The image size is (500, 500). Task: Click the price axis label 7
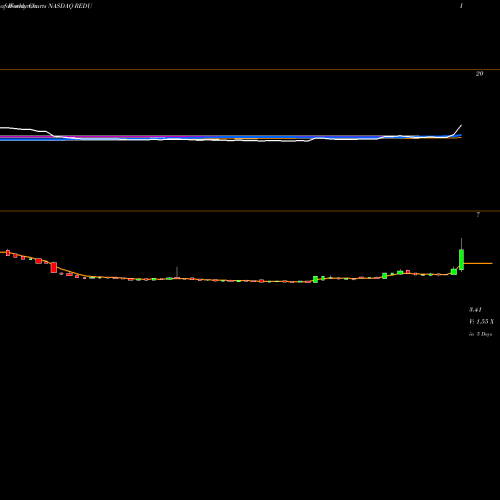click(x=478, y=215)
